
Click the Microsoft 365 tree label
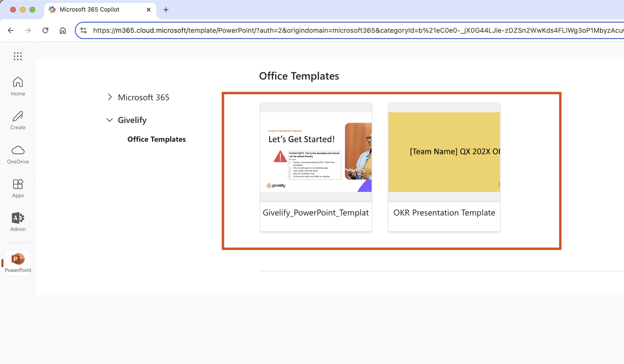[x=144, y=97]
